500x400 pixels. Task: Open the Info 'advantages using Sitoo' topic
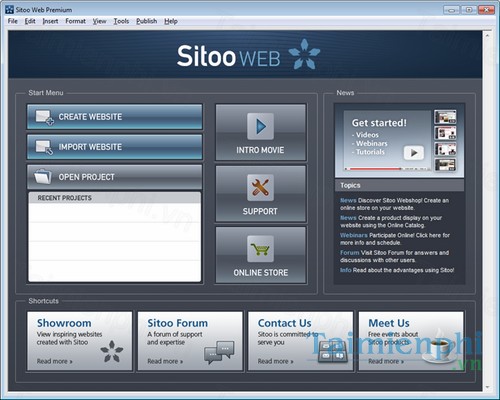(x=397, y=270)
